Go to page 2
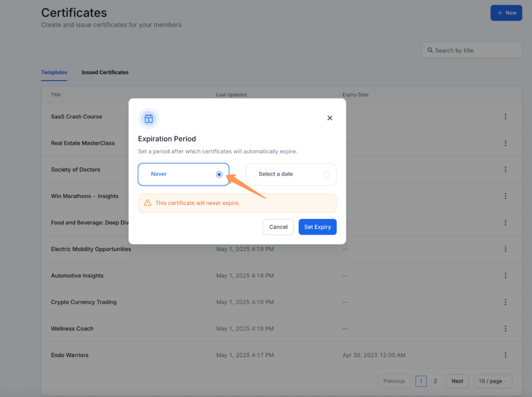 point(435,381)
